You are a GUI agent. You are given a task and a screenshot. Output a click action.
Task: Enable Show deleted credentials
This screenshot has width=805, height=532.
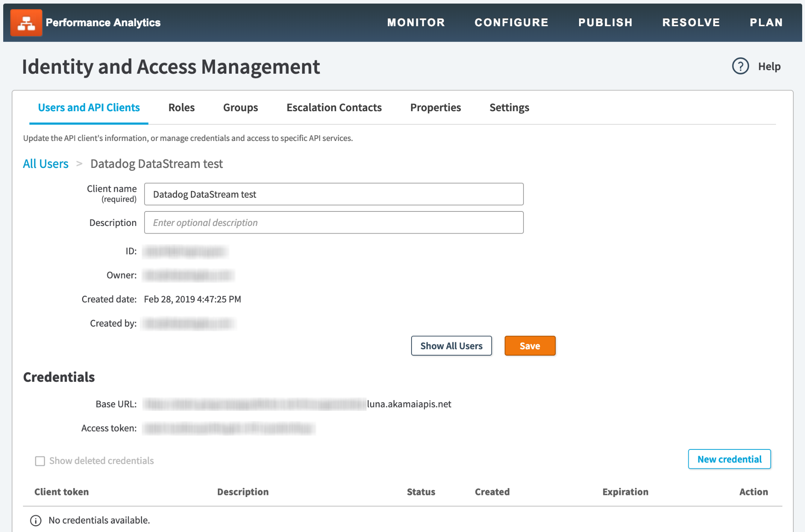[x=40, y=461]
